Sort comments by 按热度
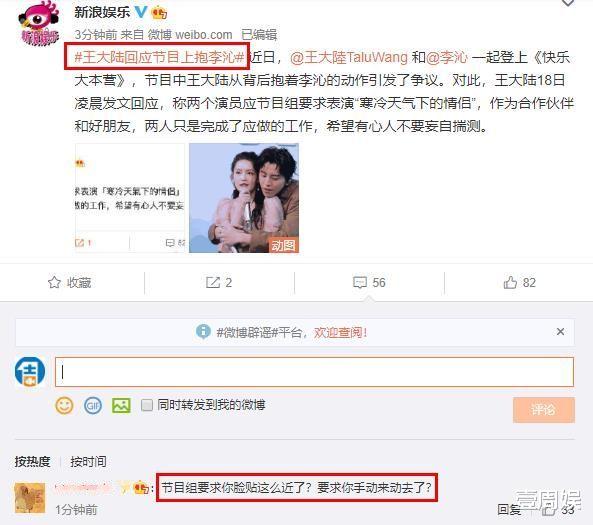 pyautogui.click(x=33, y=461)
